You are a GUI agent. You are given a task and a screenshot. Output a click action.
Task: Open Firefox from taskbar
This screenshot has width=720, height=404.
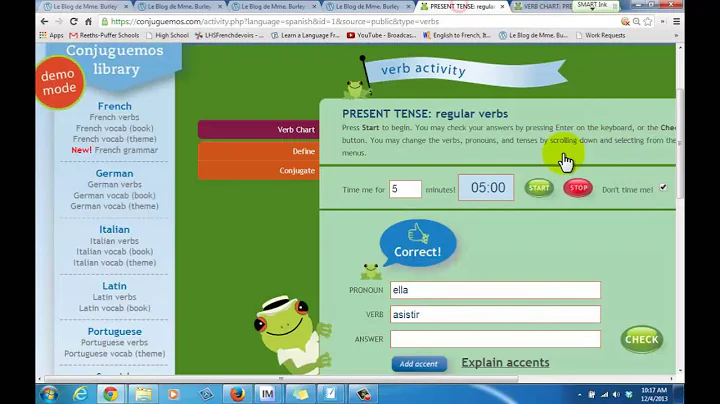(237, 394)
